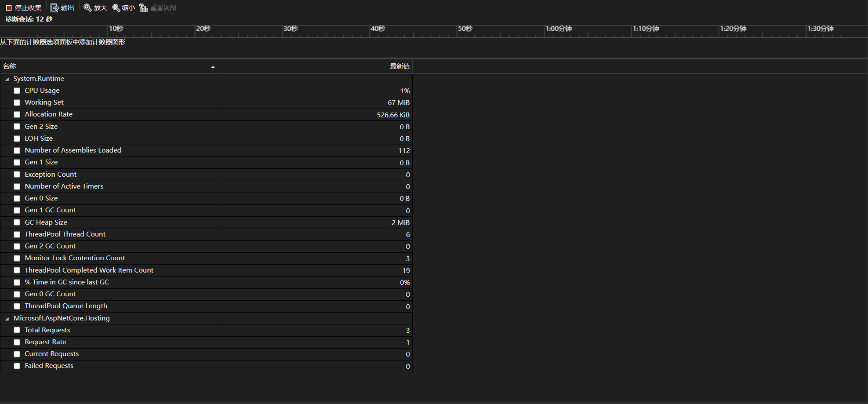Click the stop collection red square icon
The width and height of the screenshot is (868, 404).
8,8
